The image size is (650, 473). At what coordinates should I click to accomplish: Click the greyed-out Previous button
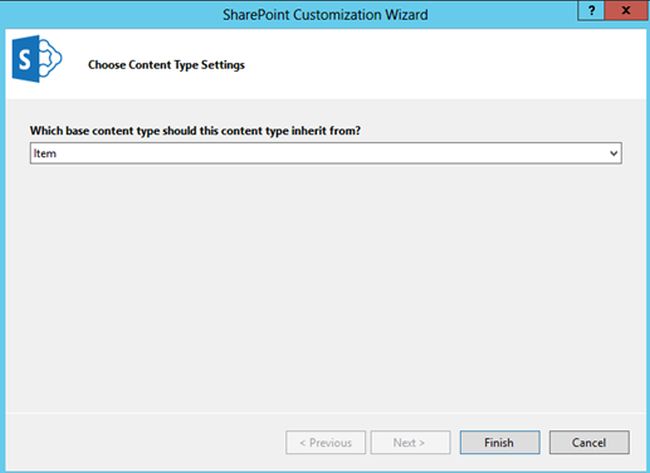click(325, 442)
